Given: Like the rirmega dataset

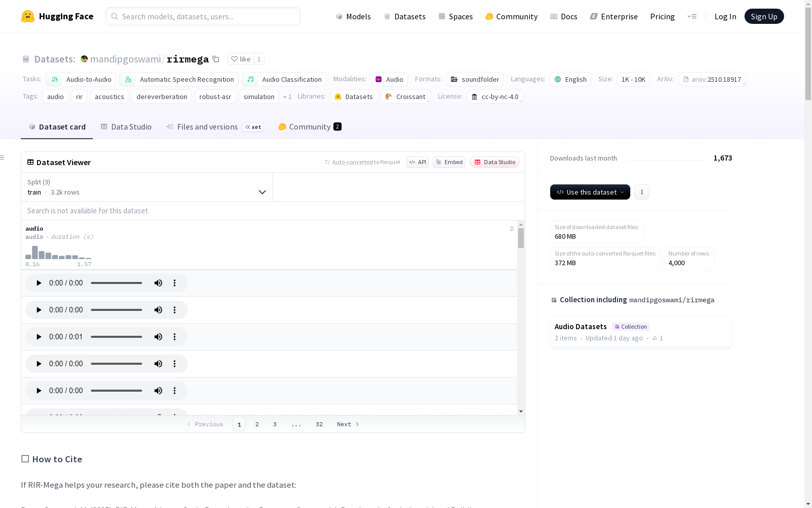Looking at the screenshot, I should [x=241, y=59].
